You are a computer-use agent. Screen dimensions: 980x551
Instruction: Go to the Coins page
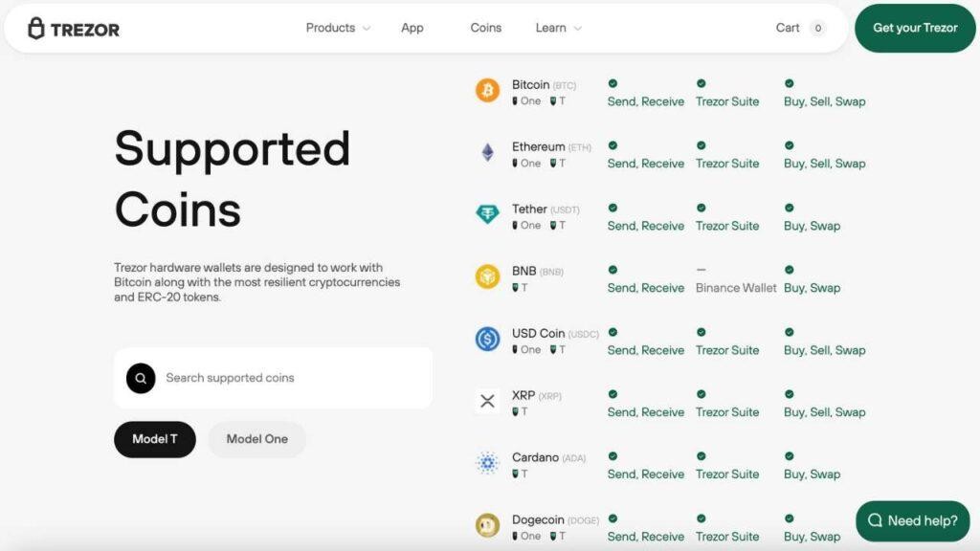[x=485, y=28]
